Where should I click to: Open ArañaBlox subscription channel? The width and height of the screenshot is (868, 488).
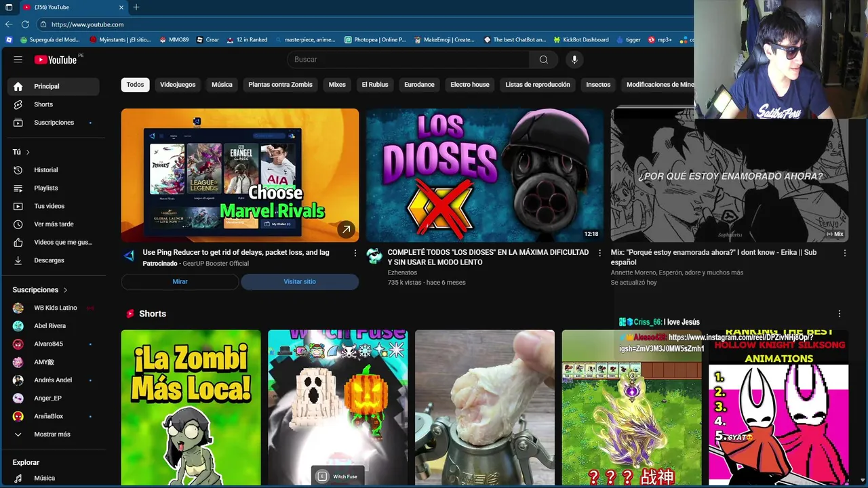[54, 416]
